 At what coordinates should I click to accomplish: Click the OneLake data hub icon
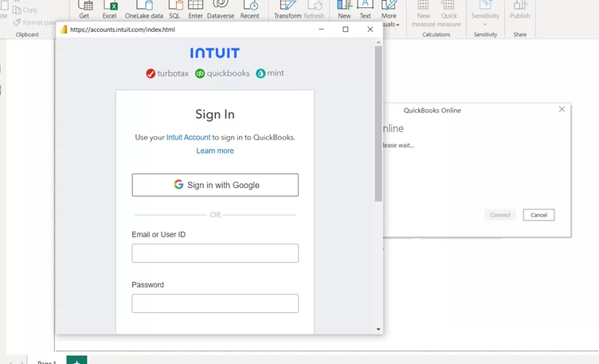click(x=143, y=9)
